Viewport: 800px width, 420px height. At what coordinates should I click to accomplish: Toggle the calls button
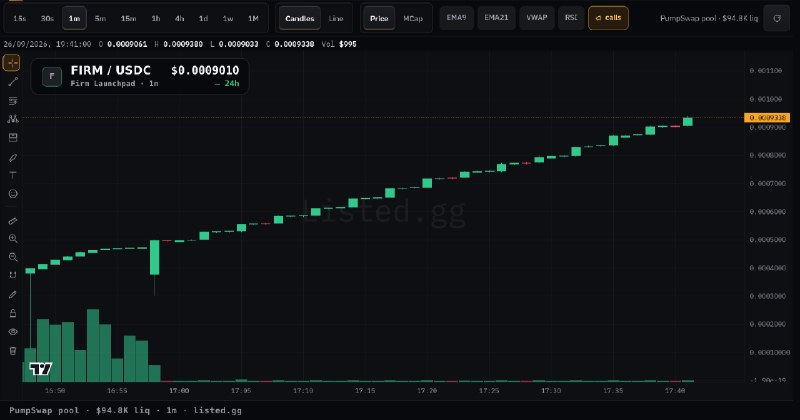tap(608, 18)
